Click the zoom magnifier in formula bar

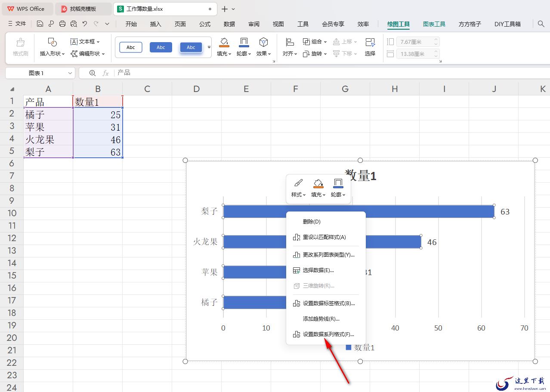tap(93, 73)
